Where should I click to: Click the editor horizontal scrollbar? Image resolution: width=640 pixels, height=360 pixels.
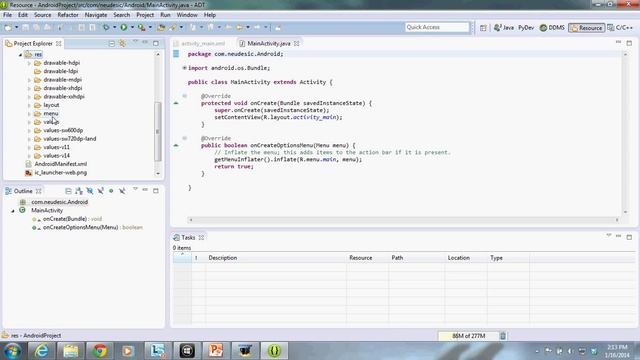[x=403, y=220]
